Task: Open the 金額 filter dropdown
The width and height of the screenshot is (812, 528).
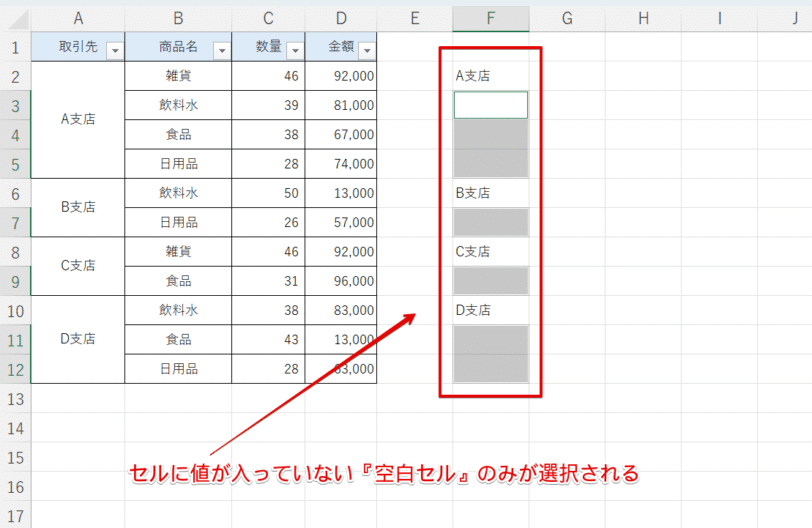Action: tap(367, 51)
